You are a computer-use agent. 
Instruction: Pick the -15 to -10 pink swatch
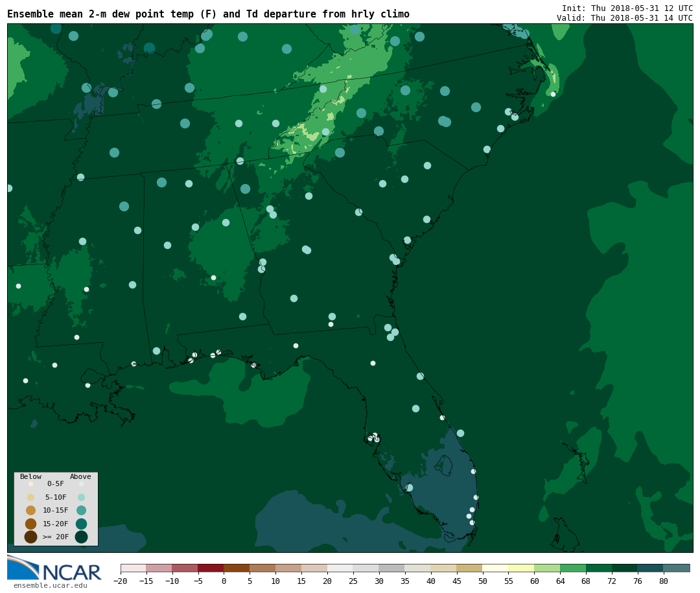[159, 568]
